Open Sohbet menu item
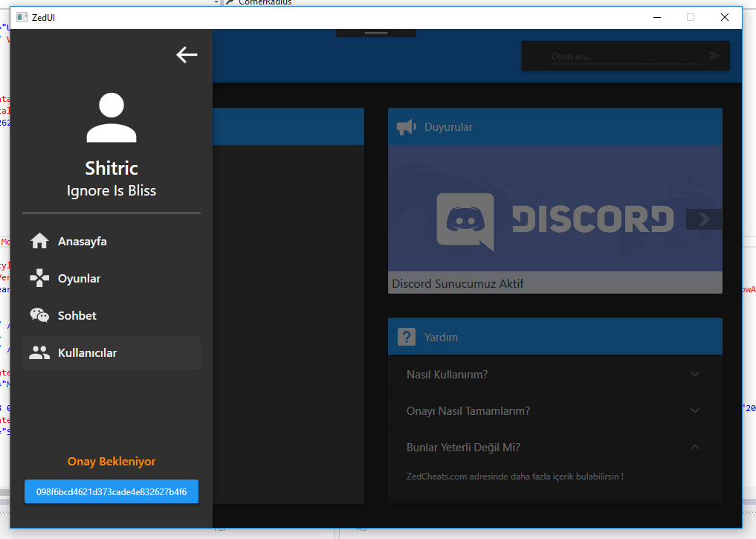 [x=112, y=315]
